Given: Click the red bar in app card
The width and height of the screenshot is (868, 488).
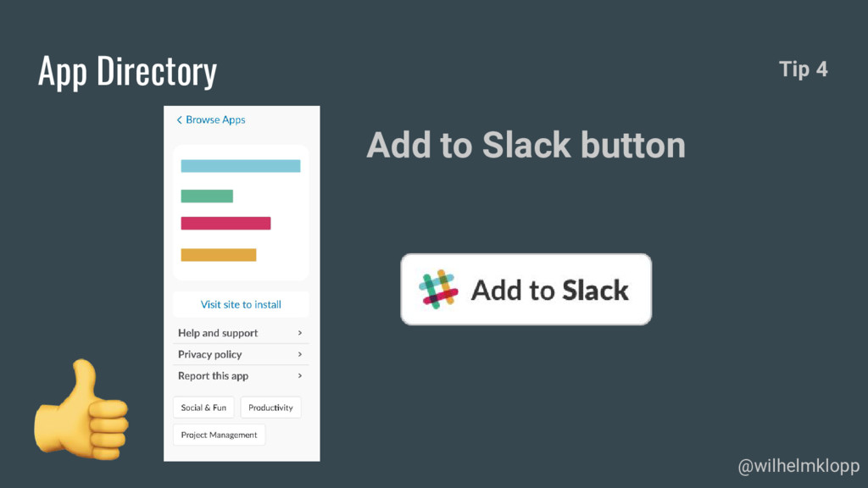Looking at the screenshot, I should coord(225,223).
